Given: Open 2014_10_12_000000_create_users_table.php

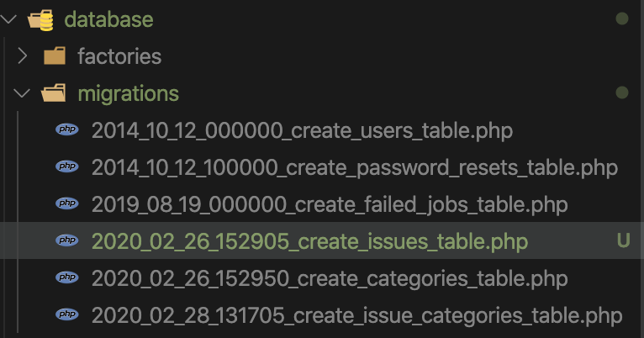Looking at the screenshot, I should click(x=302, y=130).
